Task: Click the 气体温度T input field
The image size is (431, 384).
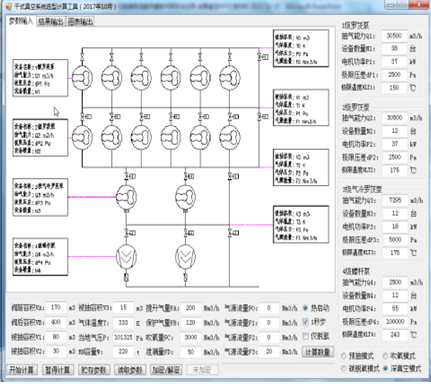Action: point(123,322)
